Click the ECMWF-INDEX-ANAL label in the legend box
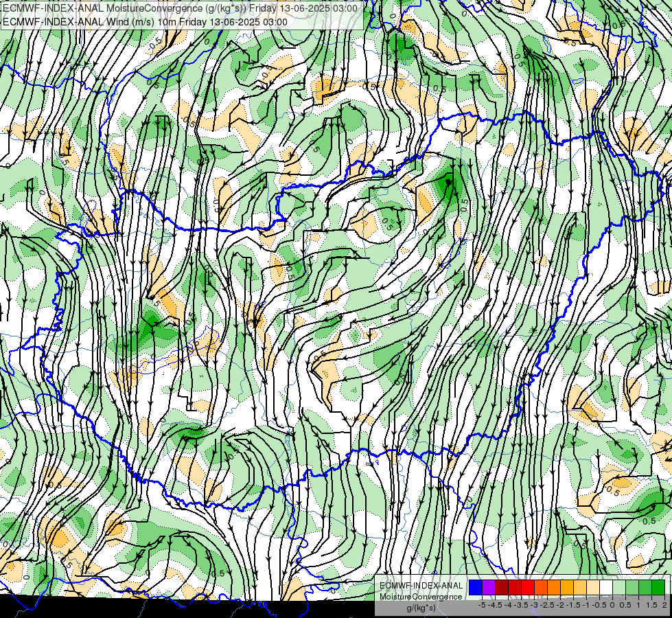 point(421,586)
